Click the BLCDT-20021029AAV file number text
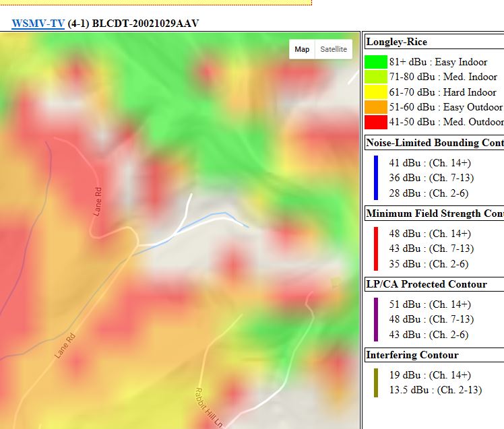The width and height of the screenshot is (504, 429). (x=145, y=24)
